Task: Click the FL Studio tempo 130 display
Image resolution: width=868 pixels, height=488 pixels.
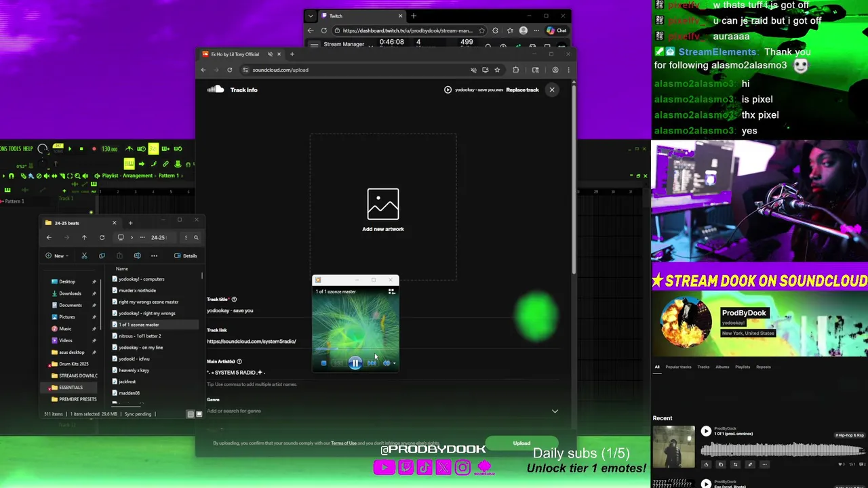Action: pyautogui.click(x=109, y=148)
